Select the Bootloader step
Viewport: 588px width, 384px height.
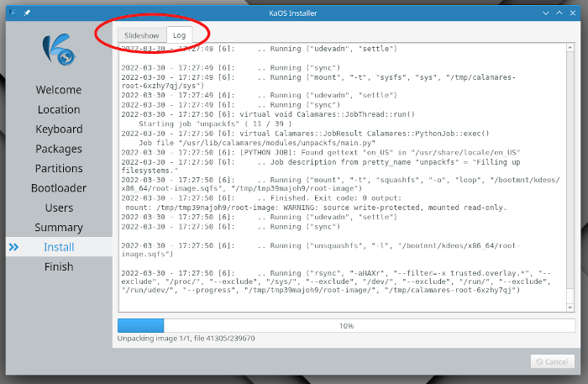point(59,188)
